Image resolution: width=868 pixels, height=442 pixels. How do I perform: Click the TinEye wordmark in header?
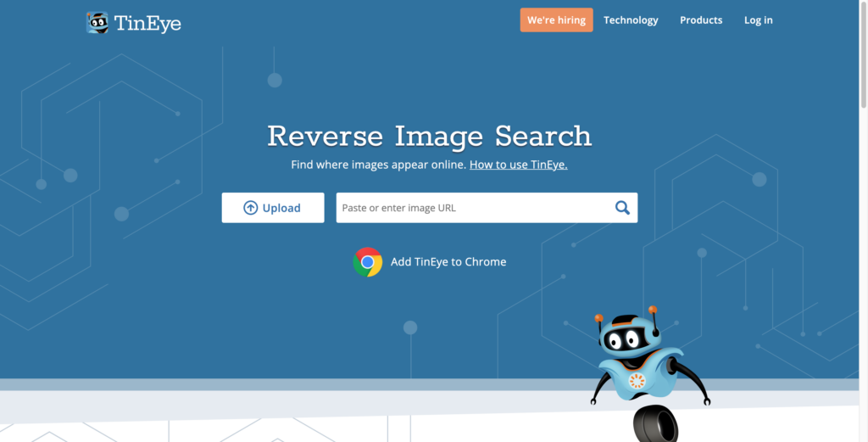147,24
